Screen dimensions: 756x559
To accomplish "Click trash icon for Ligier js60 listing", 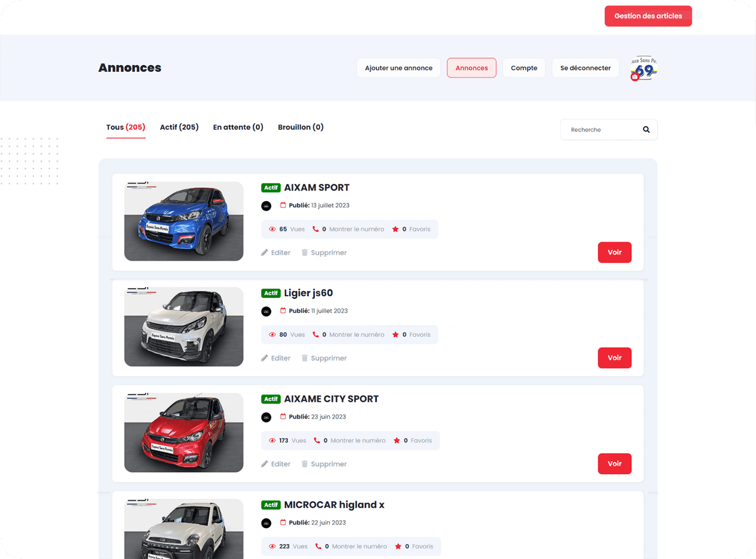I will (x=305, y=358).
